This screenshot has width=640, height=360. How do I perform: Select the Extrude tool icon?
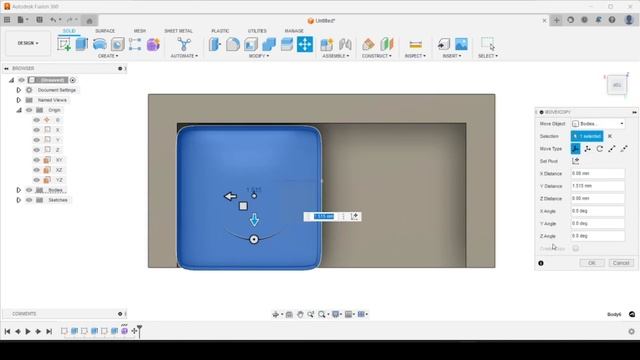(x=82, y=44)
